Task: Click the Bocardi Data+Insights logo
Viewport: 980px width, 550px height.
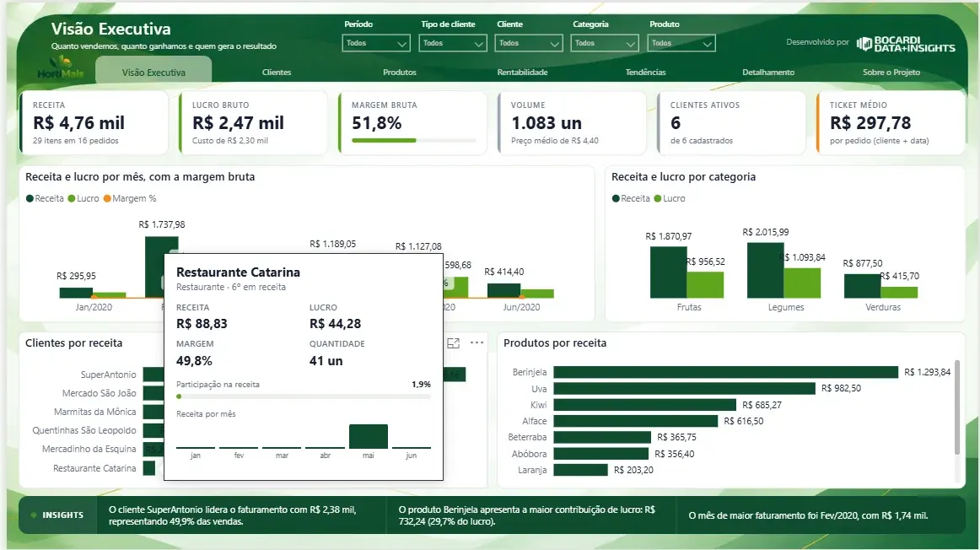Action: pyautogui.click(x=906, y=44)
